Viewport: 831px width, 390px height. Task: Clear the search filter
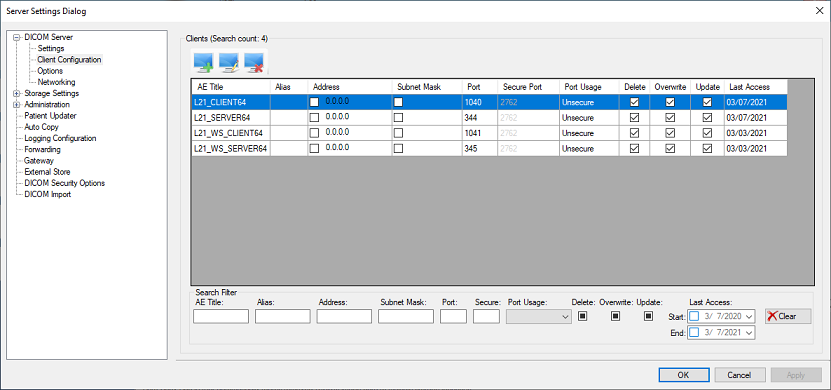(788, 316)
